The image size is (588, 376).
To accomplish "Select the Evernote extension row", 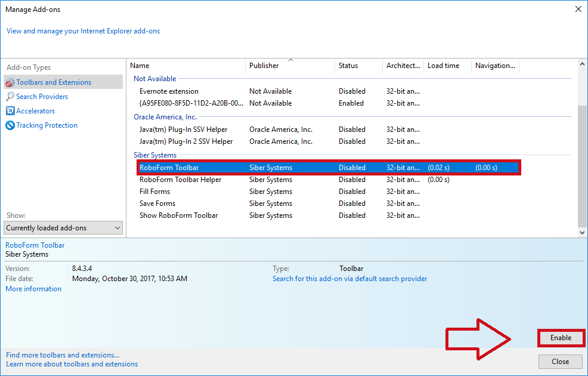I will (329, 91).
